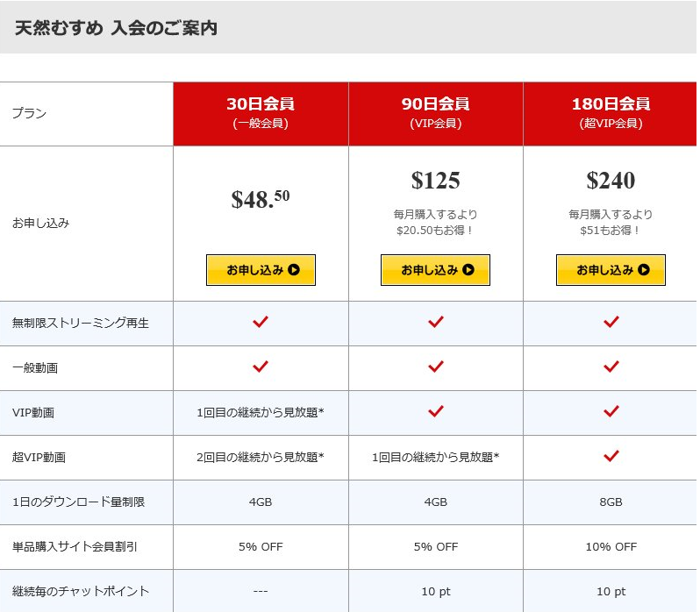Click the 30日会員 お申し込み button
This screenshot has width=700, height=612.
tap(261, 270)
